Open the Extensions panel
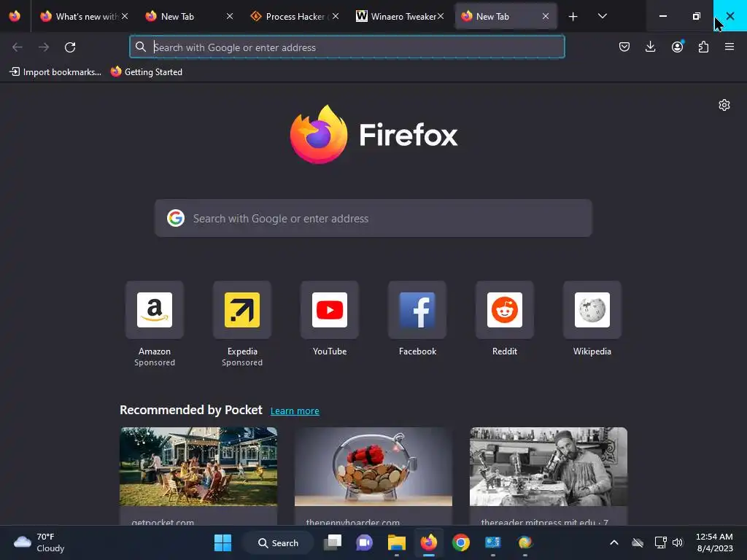This screenshot has width=747, height=560. (703, 47)
